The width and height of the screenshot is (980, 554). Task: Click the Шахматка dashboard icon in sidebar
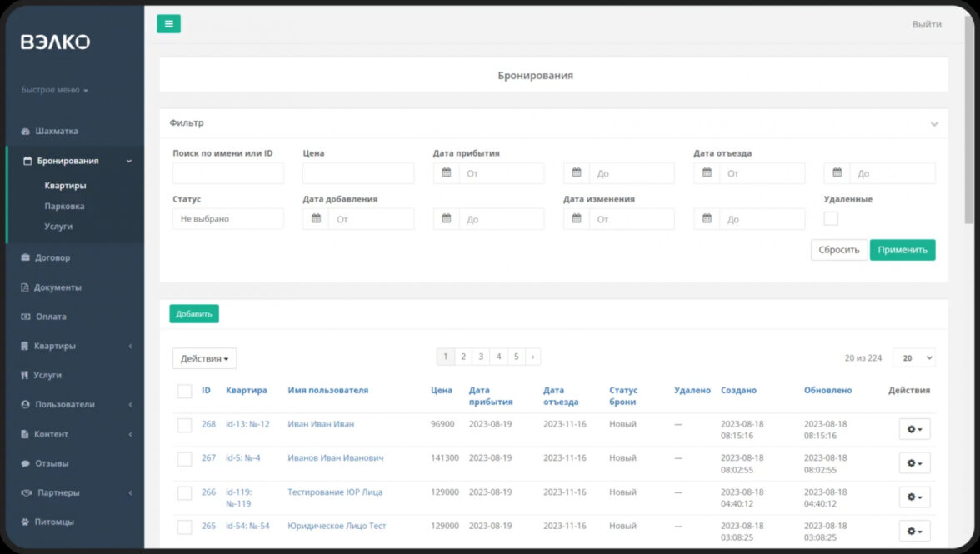[26, 132]
